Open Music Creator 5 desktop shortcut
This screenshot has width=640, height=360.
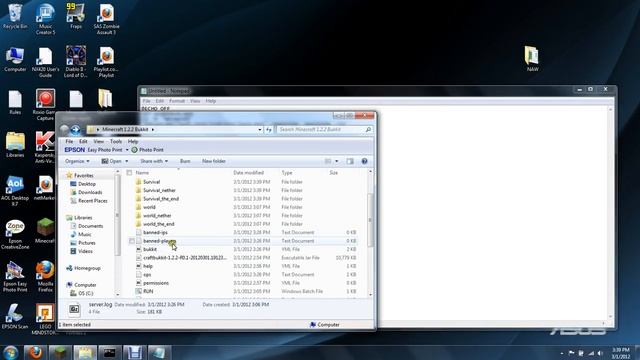pos(45,19)
